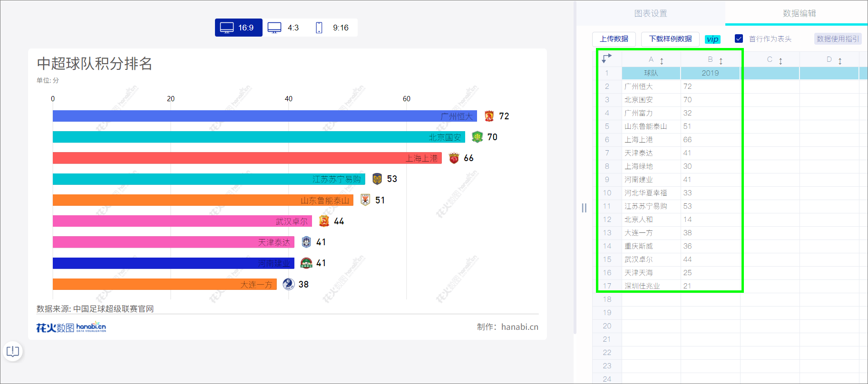Choose the 9:16 mobile portrait layout
This screenshot has width=868, height=384.
[332, 28]
